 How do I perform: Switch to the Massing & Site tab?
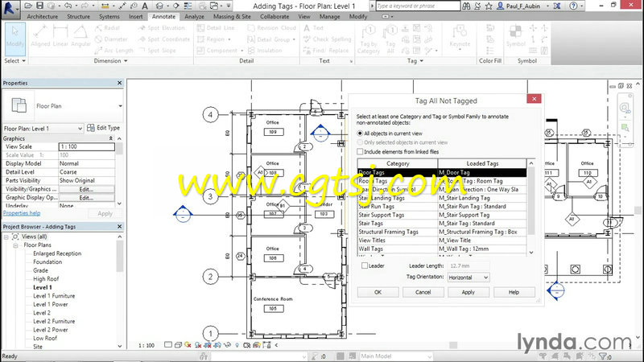pos(232,17)
